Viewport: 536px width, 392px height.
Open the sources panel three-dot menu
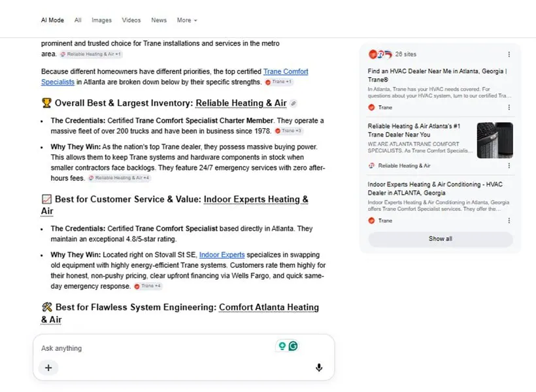tap(509, 54)
